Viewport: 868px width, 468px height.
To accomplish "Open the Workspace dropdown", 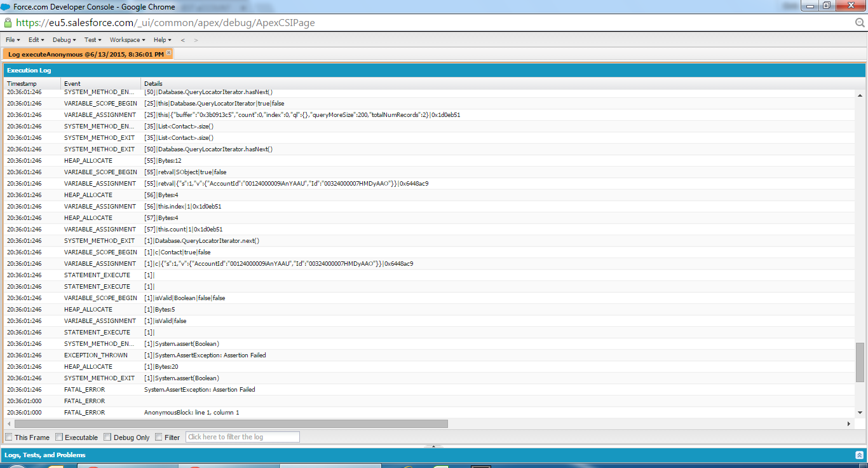I will (128, 40).
